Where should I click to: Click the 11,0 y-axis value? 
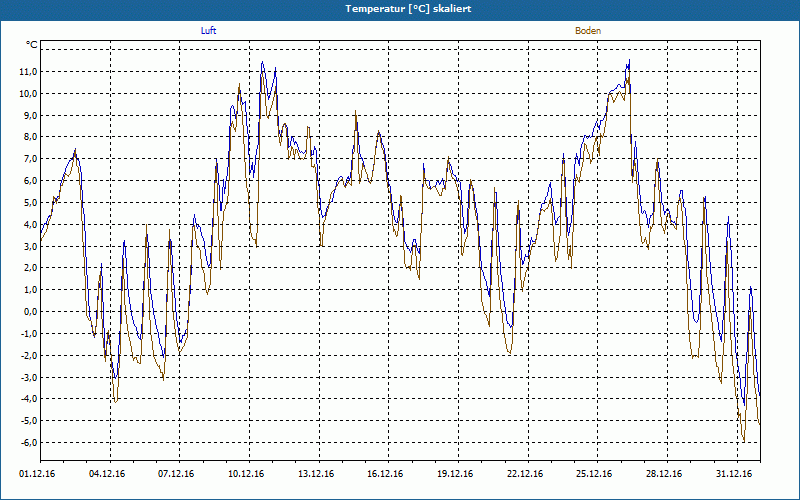pos(28,71)
